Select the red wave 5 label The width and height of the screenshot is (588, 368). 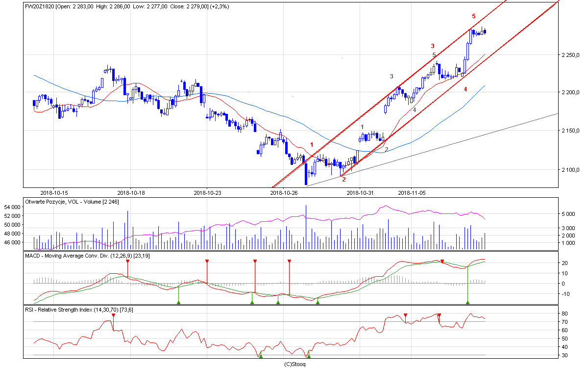coord(473,16)
